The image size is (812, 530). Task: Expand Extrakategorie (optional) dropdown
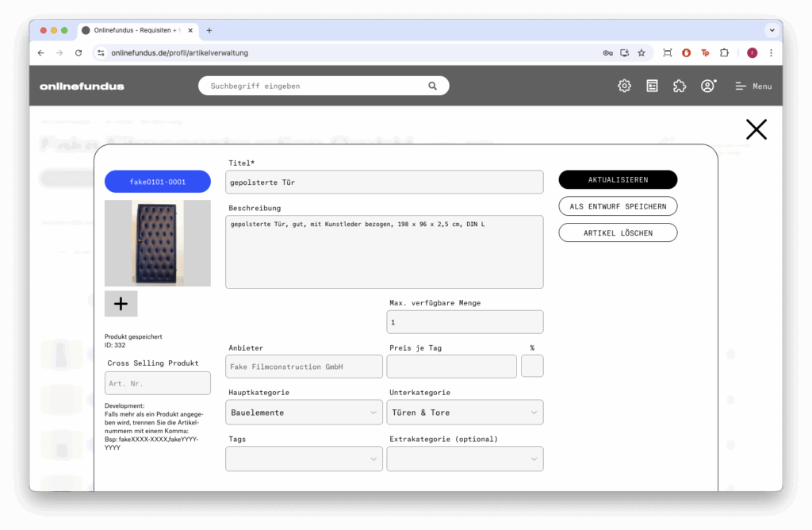pos(465,459)
